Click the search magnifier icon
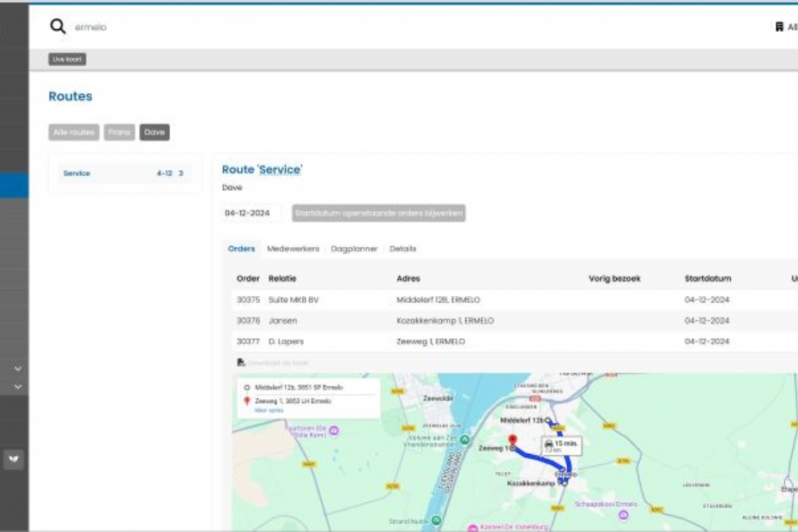This screenshot has height=532, width=798. coord(57,27)
